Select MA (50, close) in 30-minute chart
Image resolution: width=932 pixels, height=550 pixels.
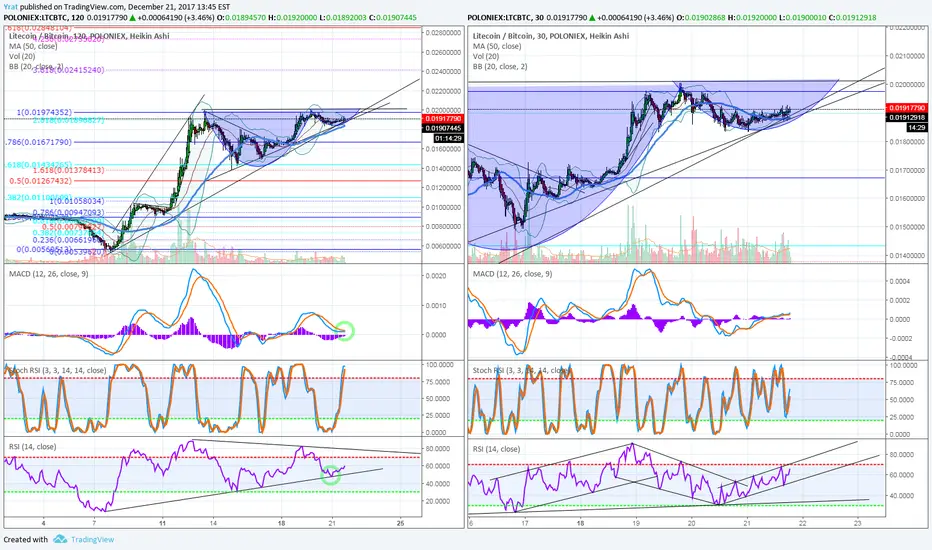tap(497, 46)
